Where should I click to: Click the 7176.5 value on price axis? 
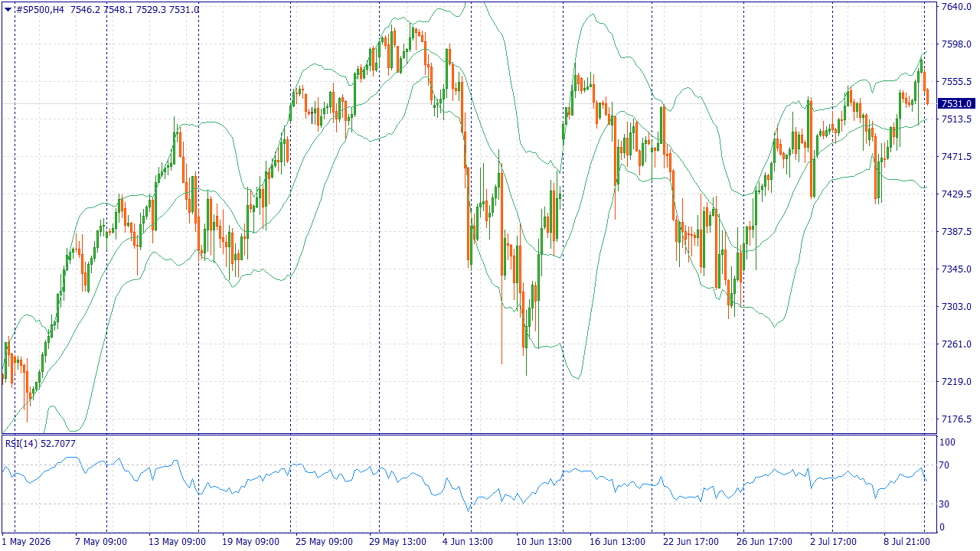956,419
